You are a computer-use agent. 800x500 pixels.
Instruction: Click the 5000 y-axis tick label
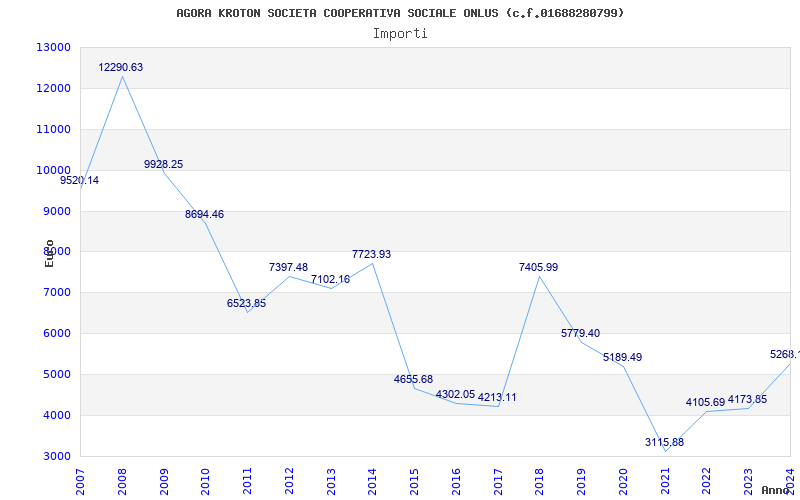[56, 374]
